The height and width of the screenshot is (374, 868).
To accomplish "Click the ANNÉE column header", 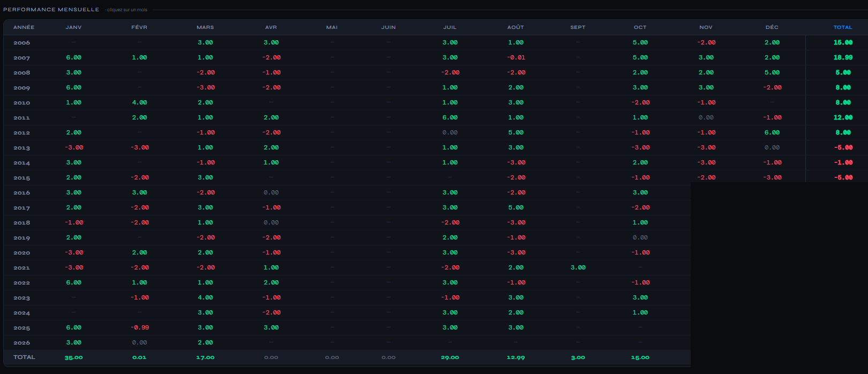I will (x=24, y=27).
